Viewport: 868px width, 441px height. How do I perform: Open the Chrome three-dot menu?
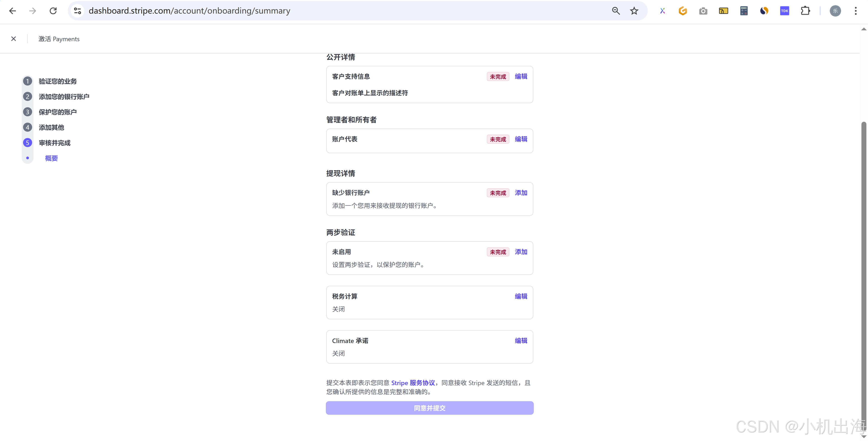pos(856,11)
